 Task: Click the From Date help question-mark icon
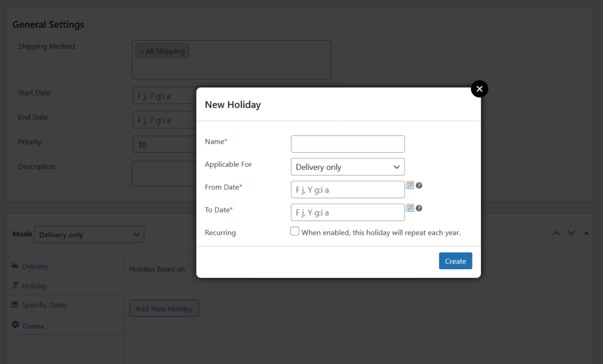click(x=419, y=185)
